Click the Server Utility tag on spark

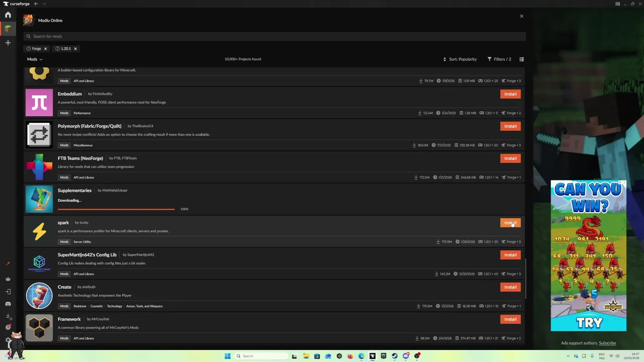82,242
